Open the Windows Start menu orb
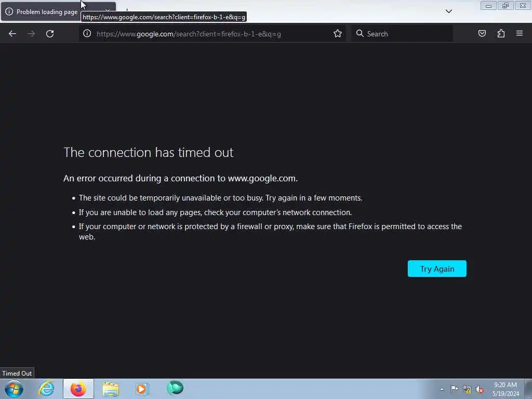Viewport: 532px width, 399px height. point(14,389)
